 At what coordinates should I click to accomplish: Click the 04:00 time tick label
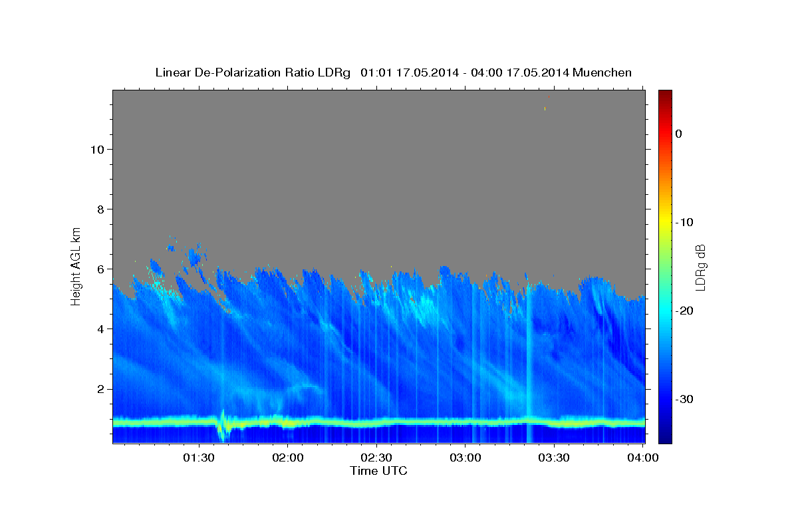tap(643, 458)
